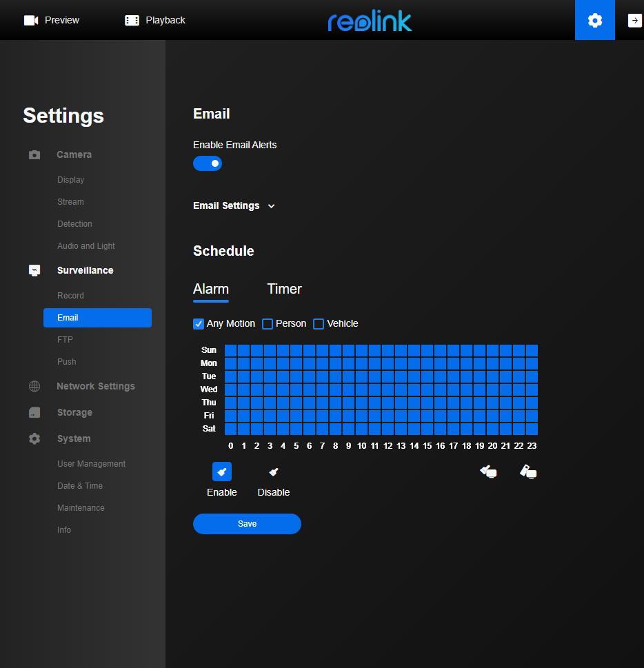Switch to the Timer schedule tab
The width and height of the screenshot is (644, 668).
(284, 289)
